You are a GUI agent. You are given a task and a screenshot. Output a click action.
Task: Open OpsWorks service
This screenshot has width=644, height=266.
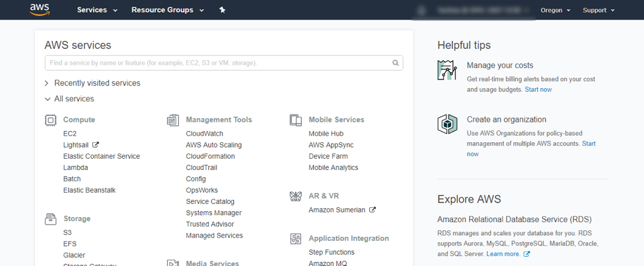click(x=201, y=190)
